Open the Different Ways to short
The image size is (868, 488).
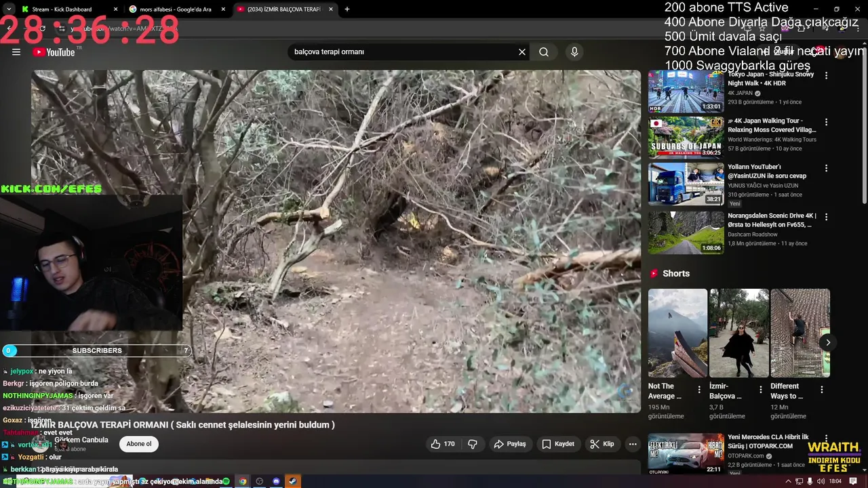[800, 333]
